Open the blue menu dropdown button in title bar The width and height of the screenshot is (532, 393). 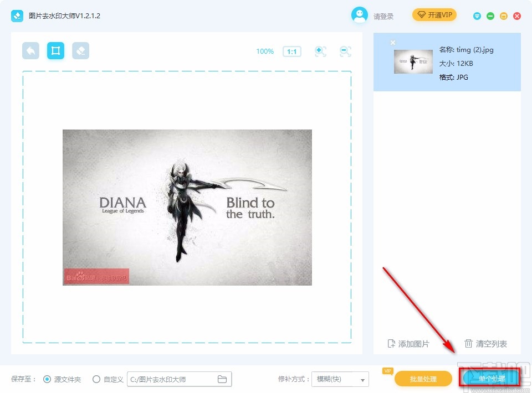(477, 16)
